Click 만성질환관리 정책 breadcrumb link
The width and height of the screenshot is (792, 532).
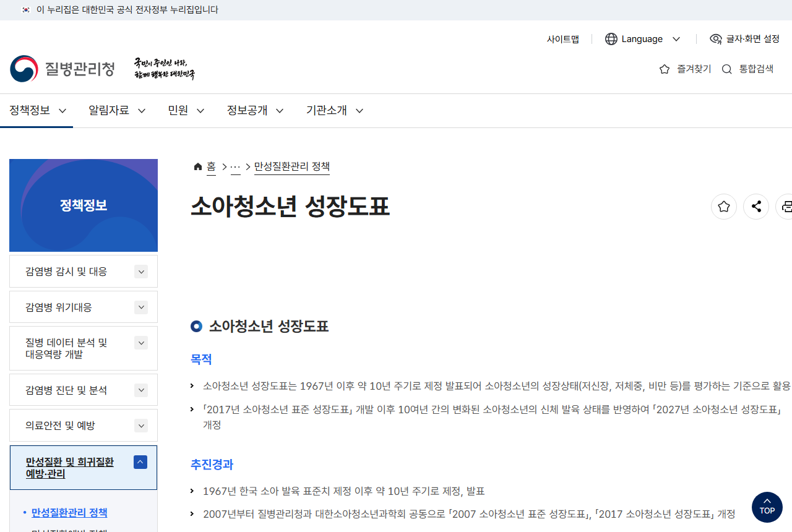pyautogui.click(x=292, y=167)
